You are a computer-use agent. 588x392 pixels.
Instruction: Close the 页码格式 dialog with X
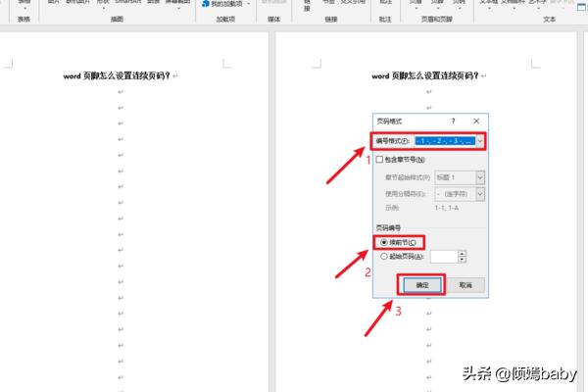click(x=476, y=121)
